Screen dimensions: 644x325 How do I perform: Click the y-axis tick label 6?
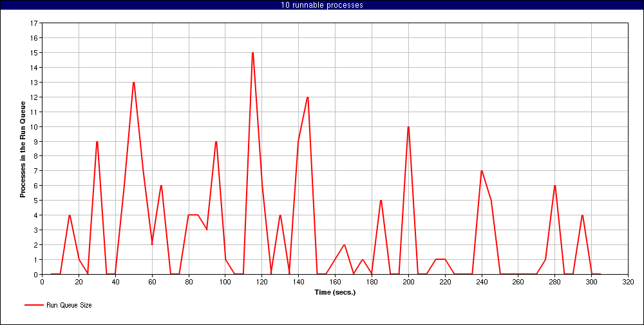36,186
